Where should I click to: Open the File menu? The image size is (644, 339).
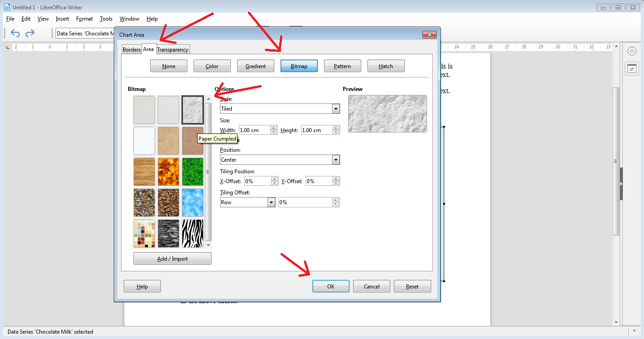(x=10, y=19)
